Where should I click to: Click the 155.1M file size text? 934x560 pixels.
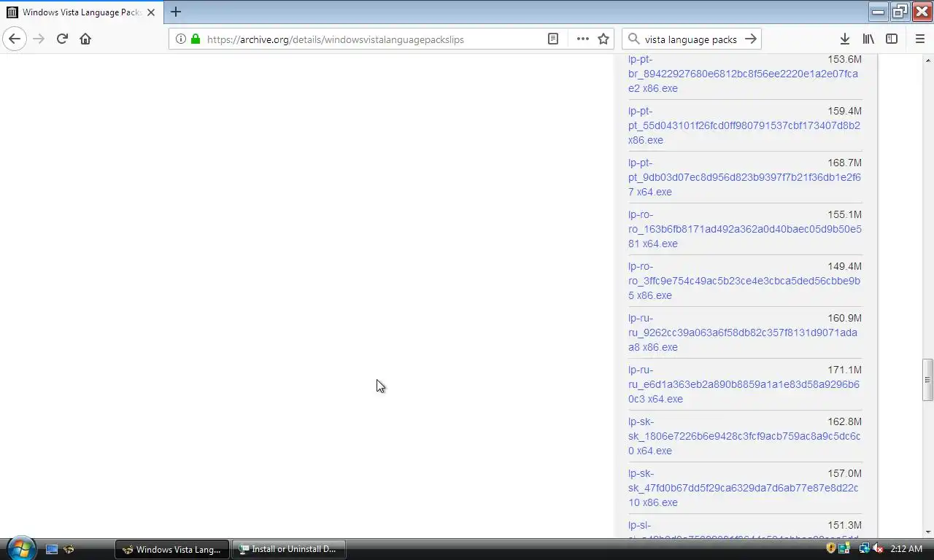pos(844,214)
